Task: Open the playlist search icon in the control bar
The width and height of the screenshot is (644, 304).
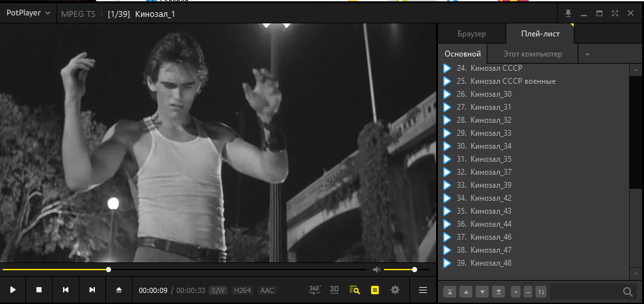Action: (354, 290)
